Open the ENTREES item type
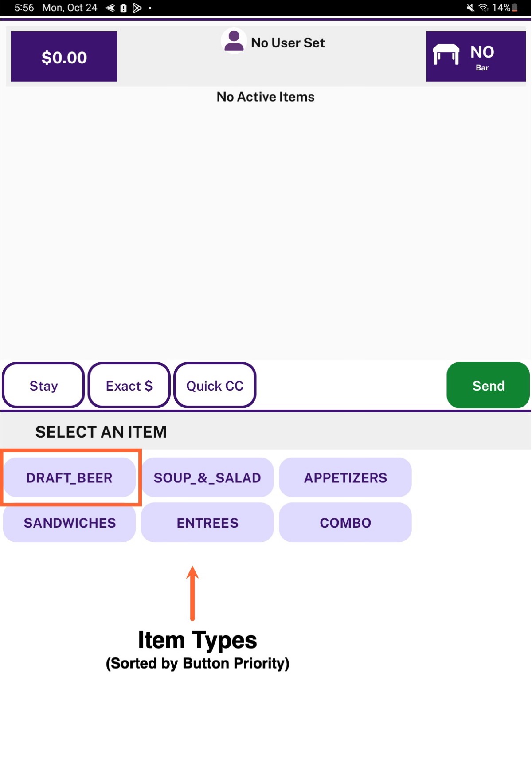This screenshot has height=759, width=532. tap(207, 522)
